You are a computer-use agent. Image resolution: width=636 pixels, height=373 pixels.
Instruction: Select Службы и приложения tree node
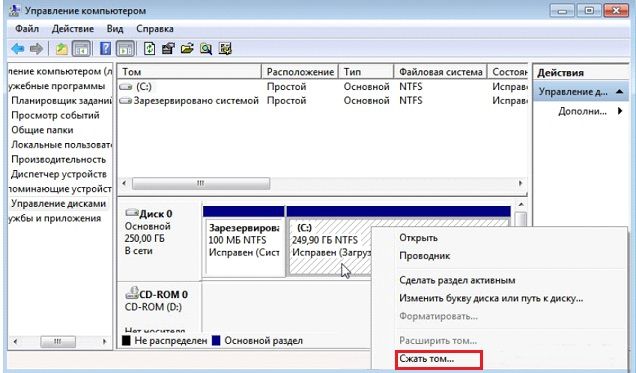(55, 218)
